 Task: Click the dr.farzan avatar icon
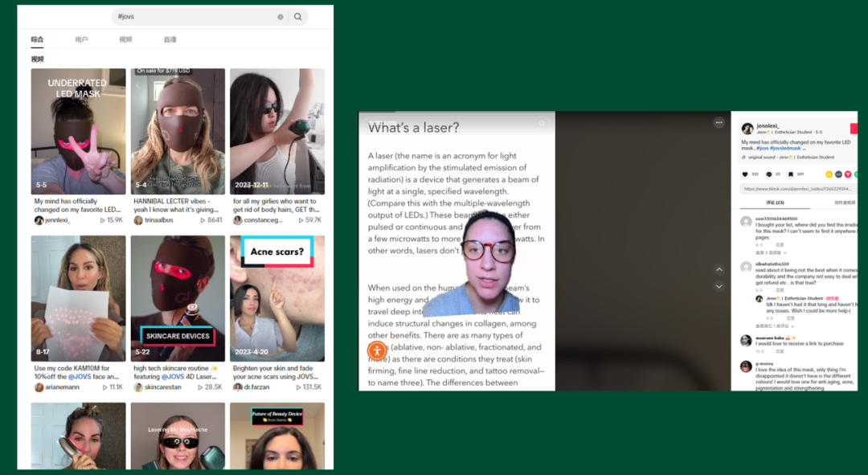237,387
